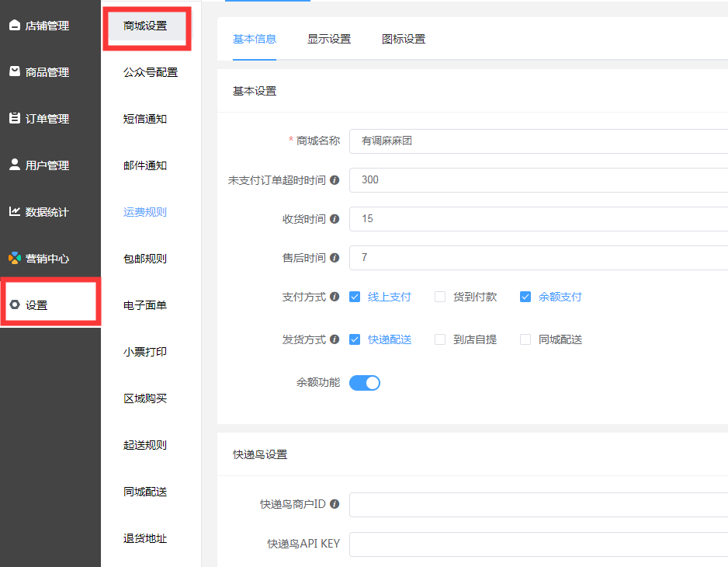Open 包邮规则 in the submenu
This screenshot has width=728, height=567.
tap(145, 259)
